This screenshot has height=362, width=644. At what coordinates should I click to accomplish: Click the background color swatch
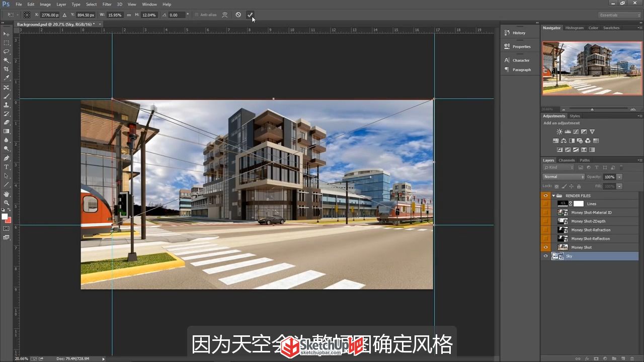[8, 220]
